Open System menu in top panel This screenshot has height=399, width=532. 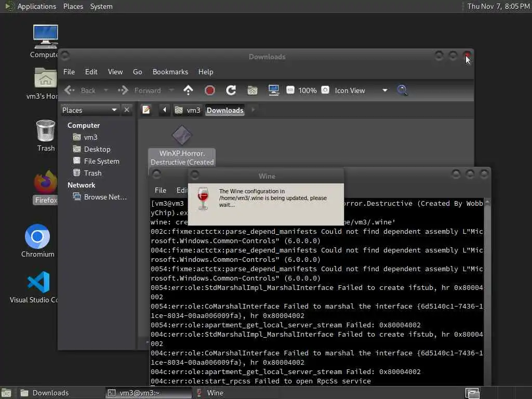[x=101, y=6]
